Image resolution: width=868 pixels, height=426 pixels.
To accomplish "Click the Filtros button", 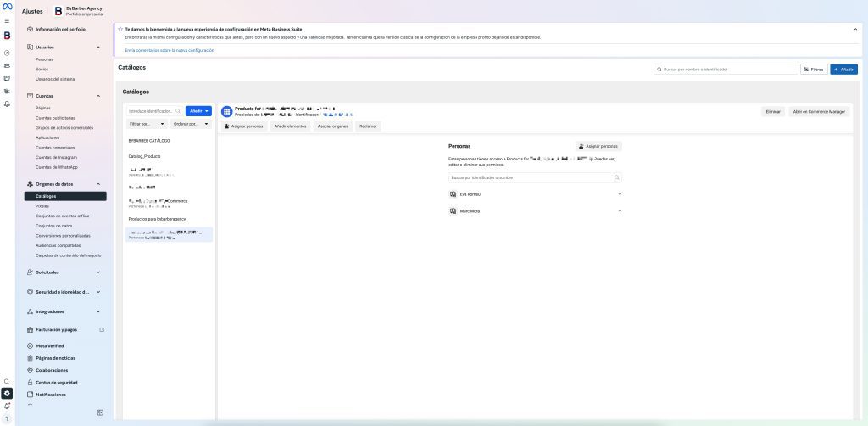I will coord(814,70).
